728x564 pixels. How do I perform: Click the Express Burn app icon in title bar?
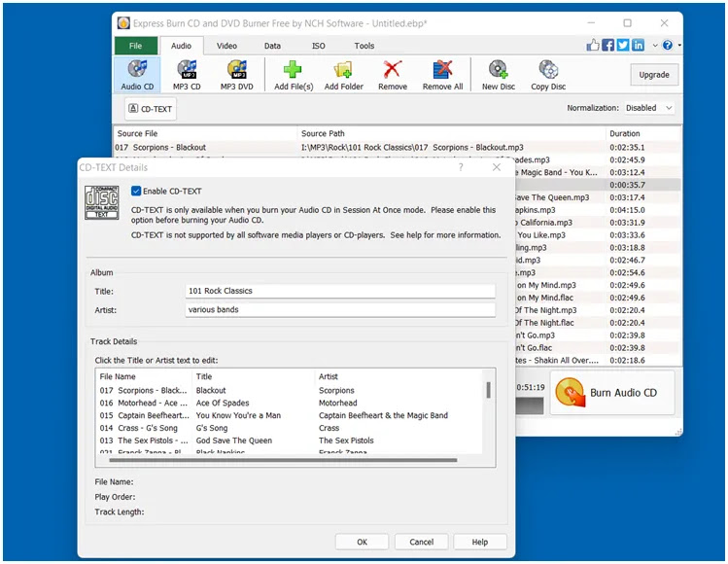point(123,22)
